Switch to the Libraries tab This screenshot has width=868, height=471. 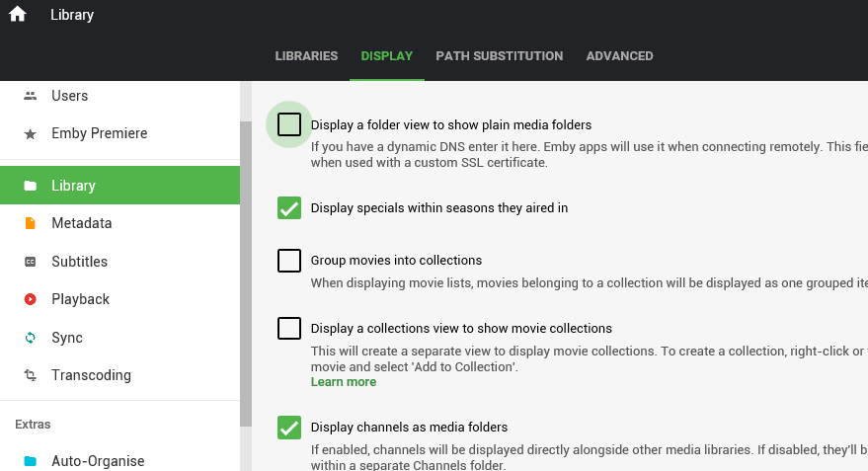(x=306, y=56)
